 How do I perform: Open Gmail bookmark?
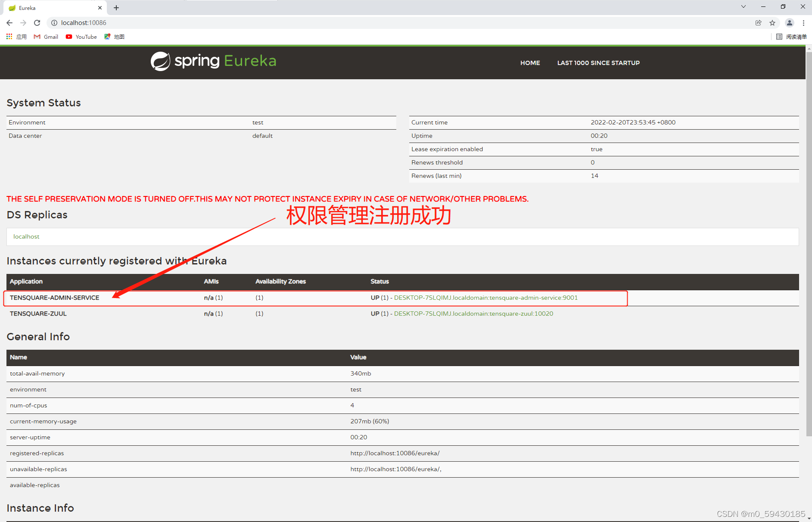(x=46, y=37)
